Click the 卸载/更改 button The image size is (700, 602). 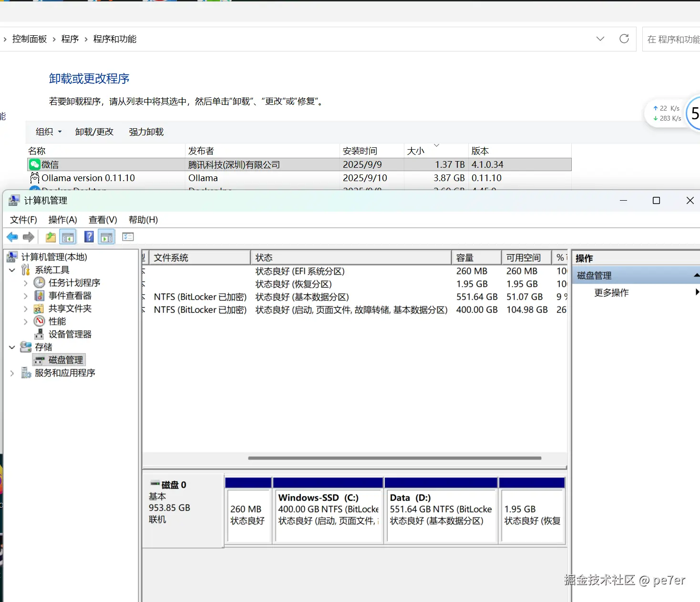pos(94,132)
